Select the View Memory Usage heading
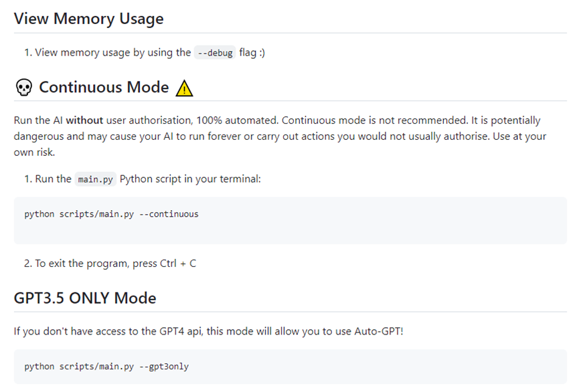Screen dimensions: 579x392 [x=88, y=19]
